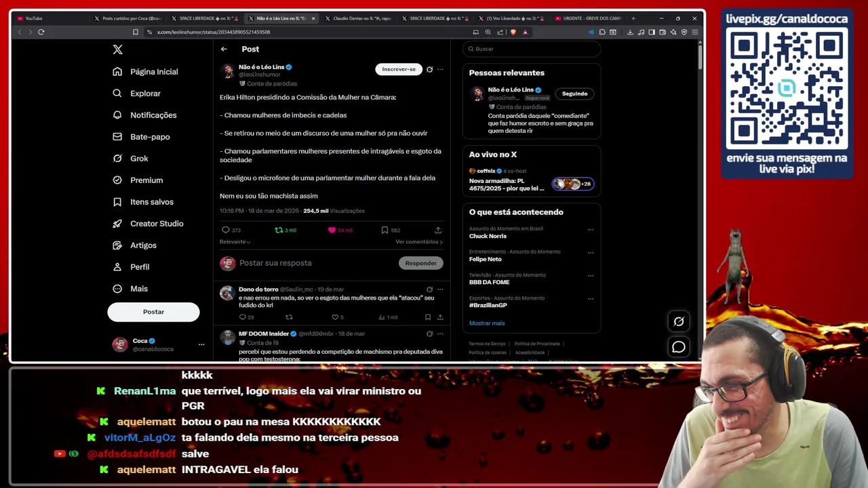The width and height of the screenshot is (868, 488).
Task: Open Grok icon on MF DOOM Insider comment
Action: pyautogui.click(x=429, y=334)
